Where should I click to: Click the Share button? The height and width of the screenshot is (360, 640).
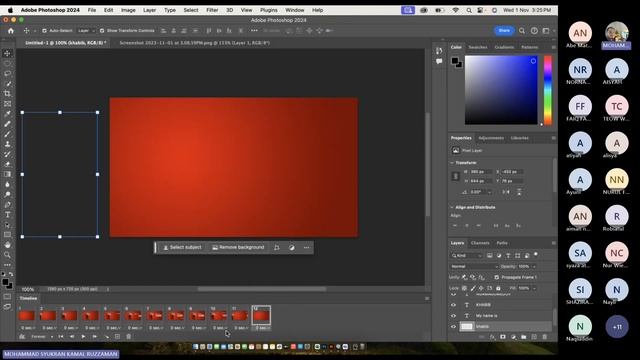tap(504, 31)
